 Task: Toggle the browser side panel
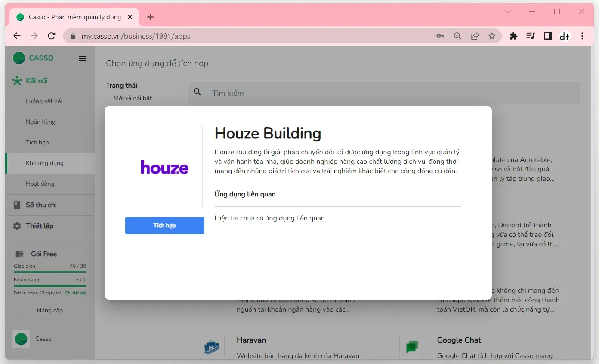tap(548, 36)
